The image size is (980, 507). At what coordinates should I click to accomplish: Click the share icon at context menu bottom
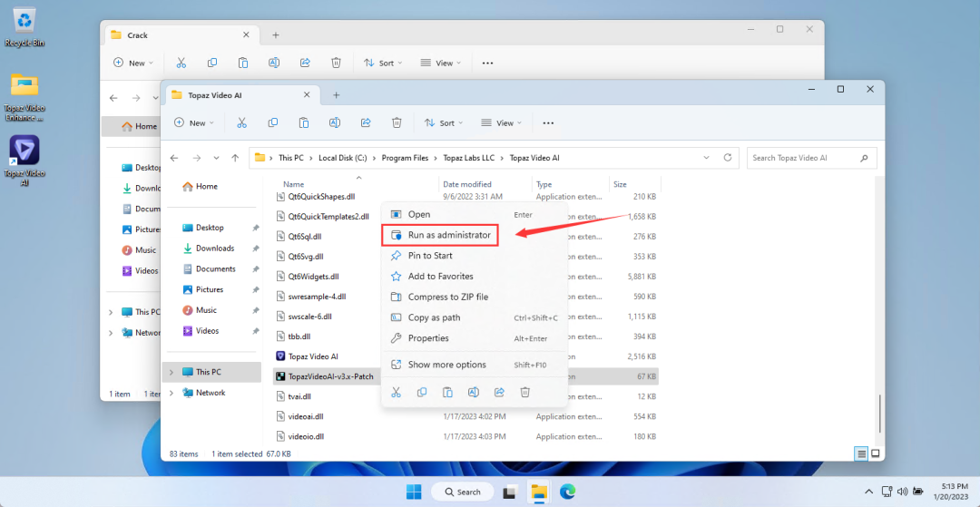click(x=499, y=392)
